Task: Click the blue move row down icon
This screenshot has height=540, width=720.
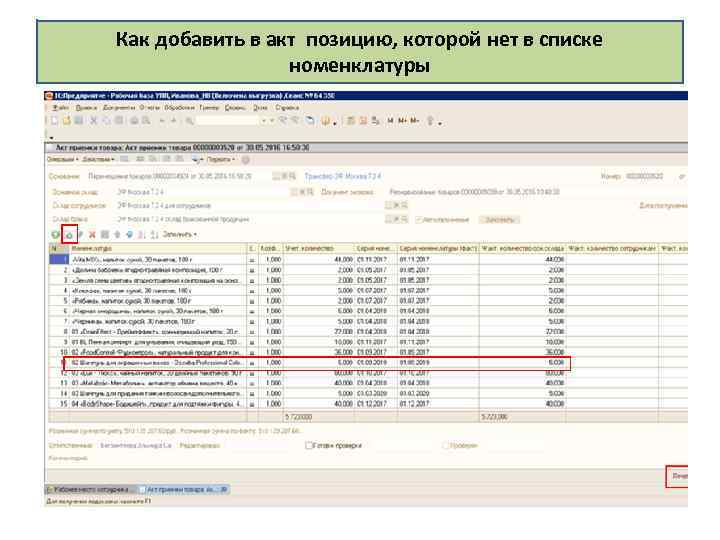Action: click(129, 235)
